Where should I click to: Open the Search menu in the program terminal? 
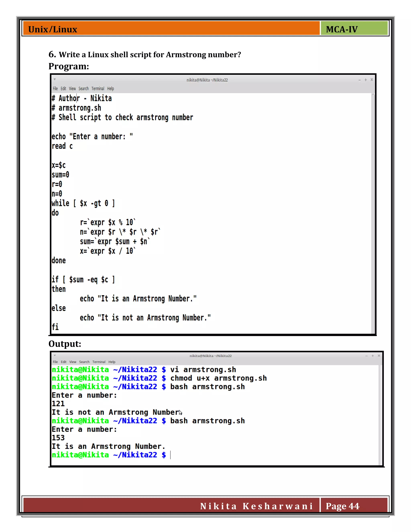(83, 89)
